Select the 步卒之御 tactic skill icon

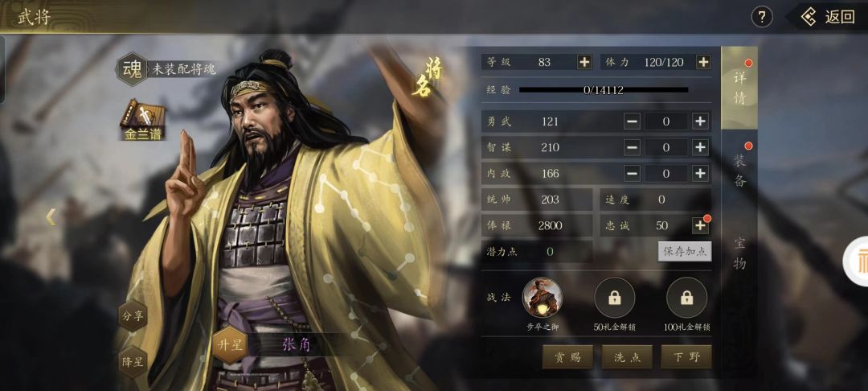coord(542,298)
